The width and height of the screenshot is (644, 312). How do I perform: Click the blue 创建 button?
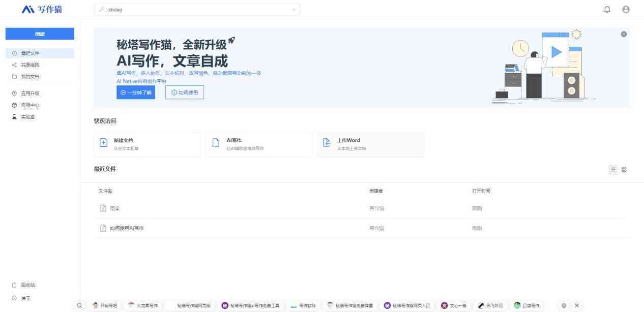click(40, 34)
